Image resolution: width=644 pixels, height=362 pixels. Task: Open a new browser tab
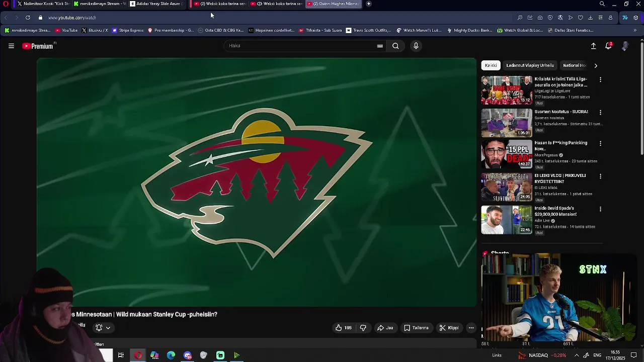pos(369,4)
